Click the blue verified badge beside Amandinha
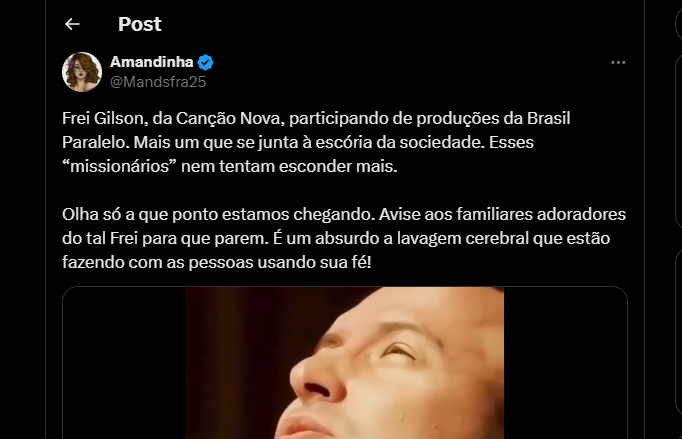The height and width of the screenshot is (439, 682). [x=205, y=63]
